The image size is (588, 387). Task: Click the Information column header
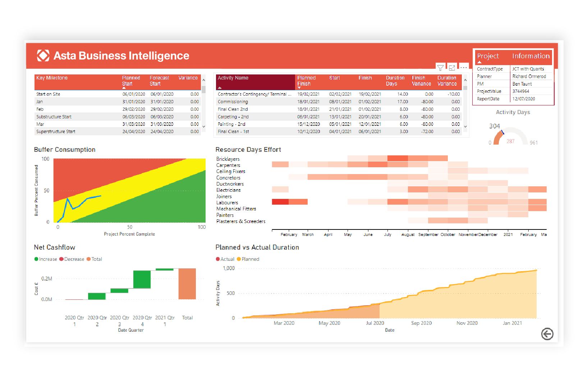click(531, 56)
